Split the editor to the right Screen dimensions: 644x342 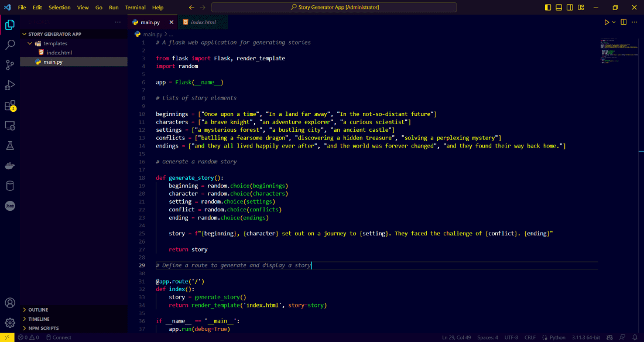[624, 22]
